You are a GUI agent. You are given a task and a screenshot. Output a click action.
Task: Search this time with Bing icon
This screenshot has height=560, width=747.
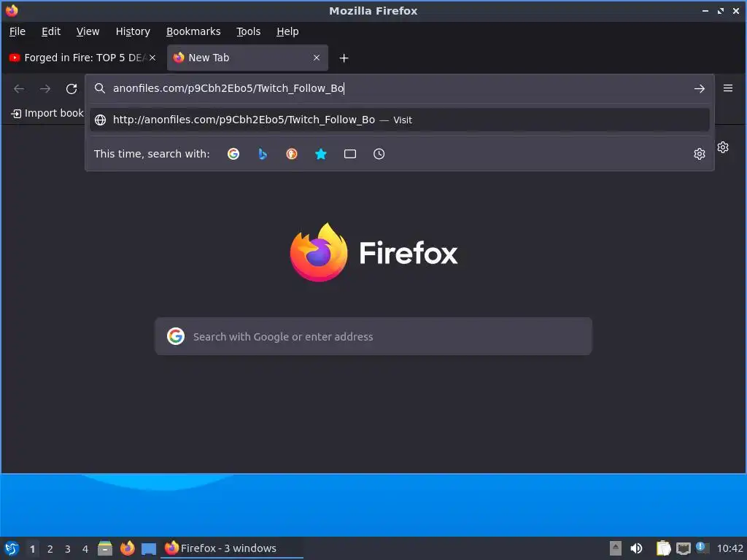pyautogui.click(x=263, y=154)
